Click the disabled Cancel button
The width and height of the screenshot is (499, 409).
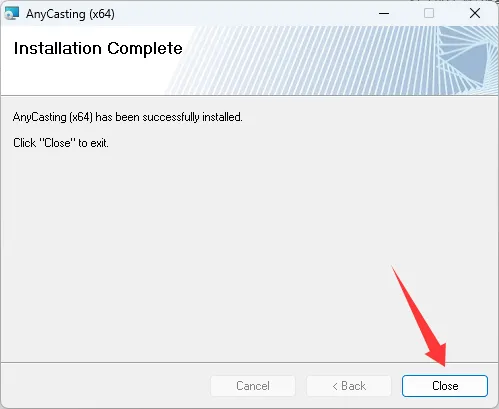(253, 386)
